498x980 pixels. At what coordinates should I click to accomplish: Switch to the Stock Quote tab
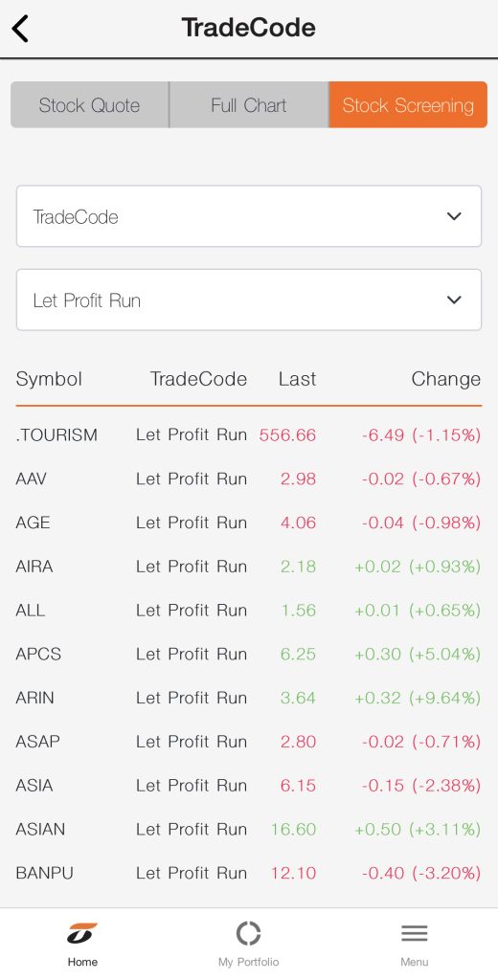point(89,105)
